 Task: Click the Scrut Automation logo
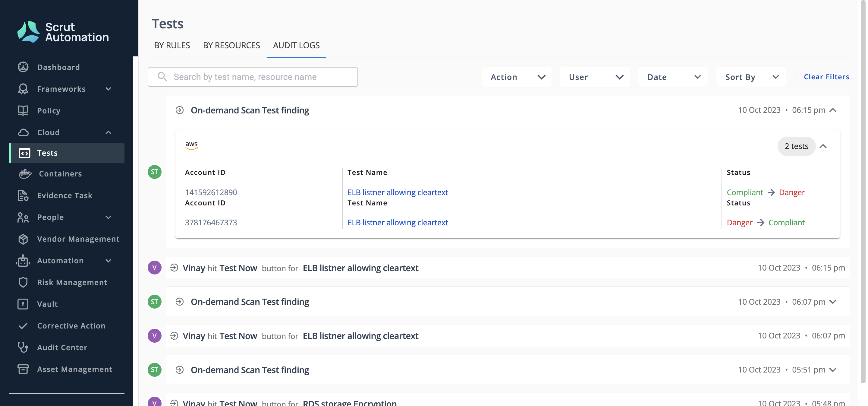point(63,32)
